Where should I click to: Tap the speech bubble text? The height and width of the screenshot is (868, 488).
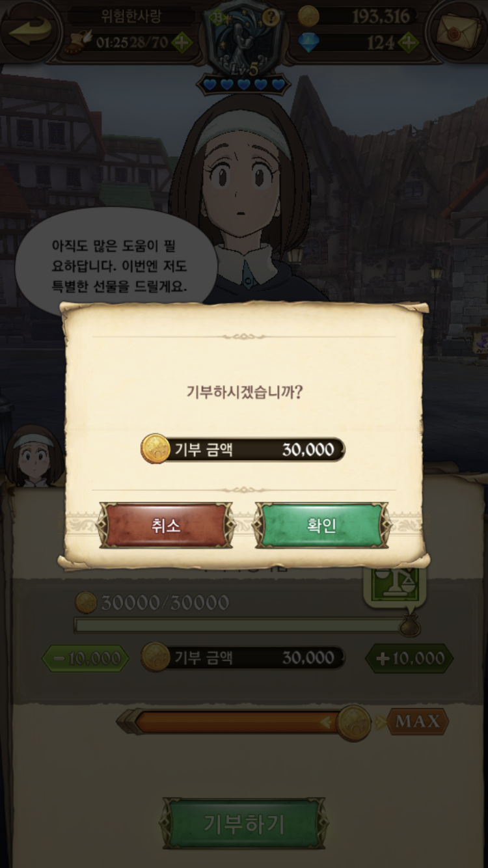[x=119, y=267]
